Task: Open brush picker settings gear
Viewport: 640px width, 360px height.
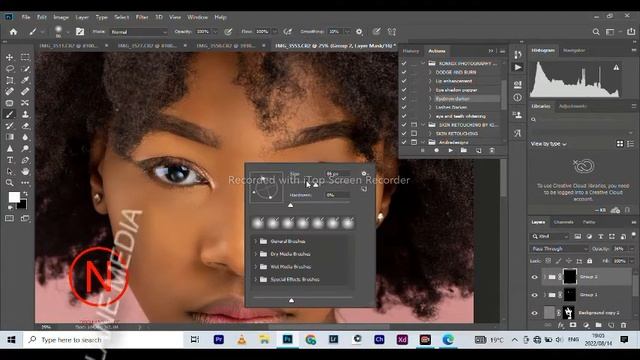Action: click(x=364, y=173)
